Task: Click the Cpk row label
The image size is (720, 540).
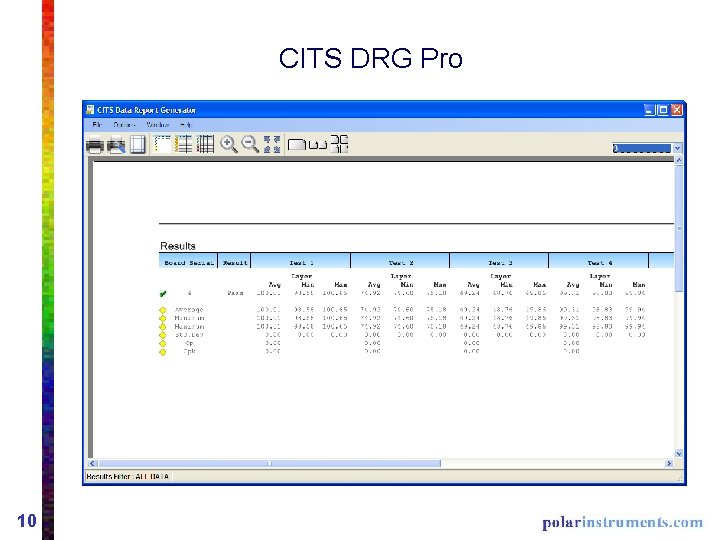Action: pos(189,352)
